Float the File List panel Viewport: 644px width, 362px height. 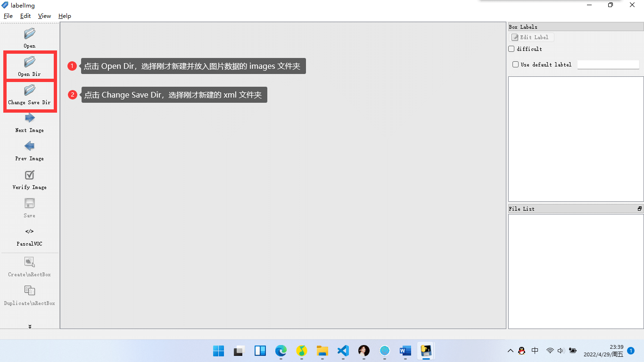tap(640, 209)
